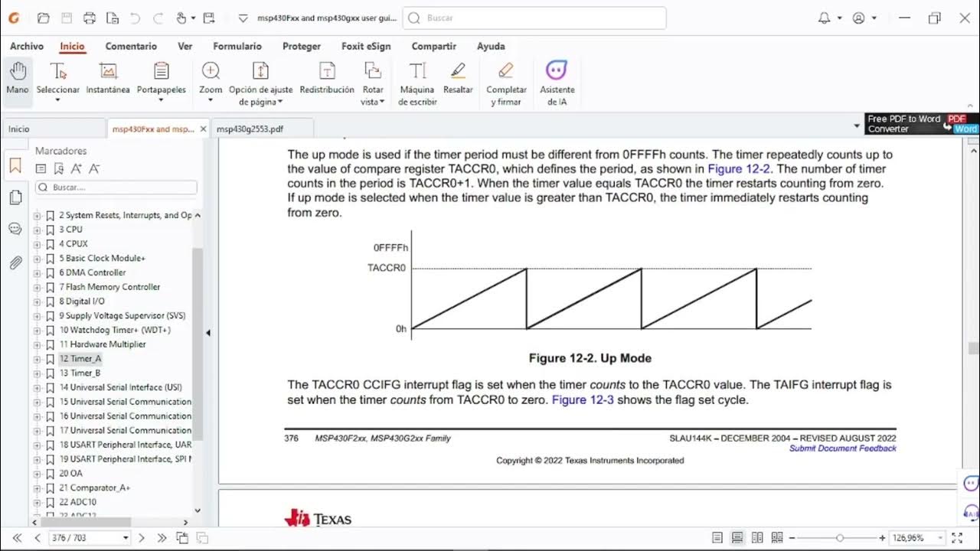Click the Undo arrow icon
This screenshot has height=551, width=980.
pos(135,18)
